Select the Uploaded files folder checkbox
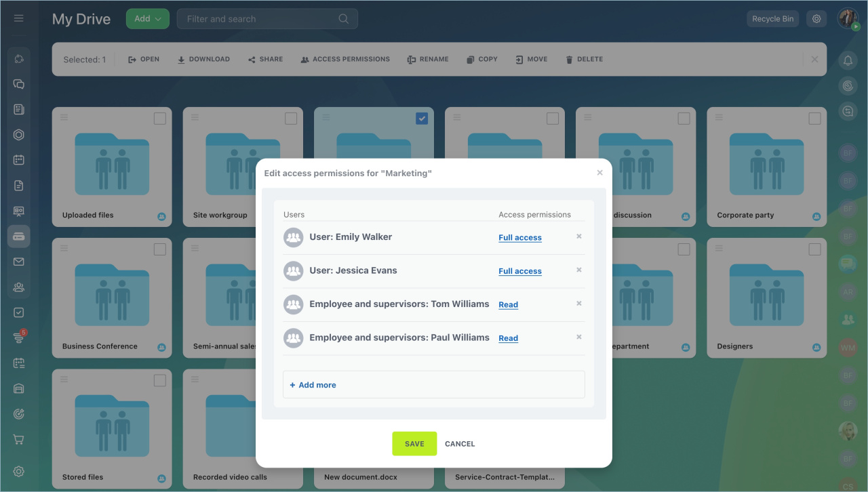 coord(159,119)
